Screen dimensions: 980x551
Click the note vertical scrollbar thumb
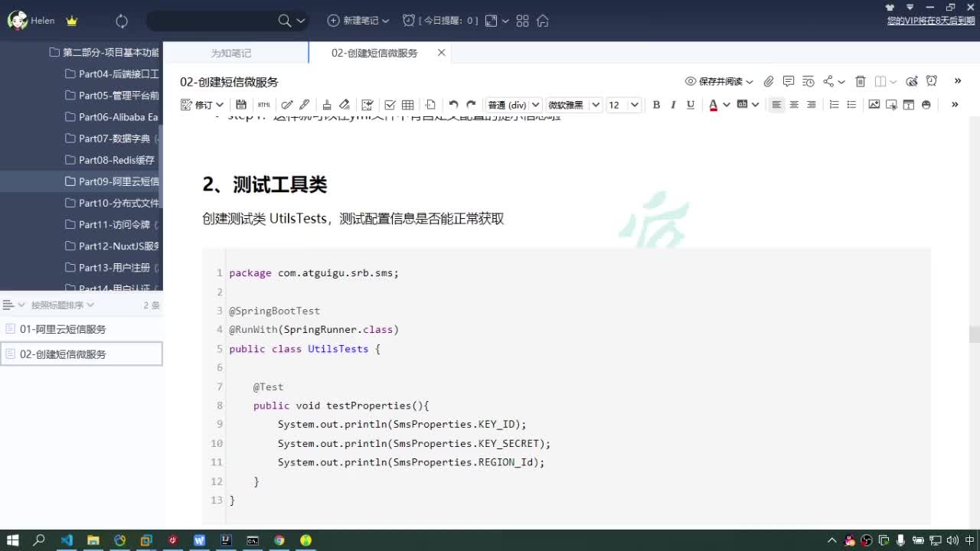tap(974, 334)
